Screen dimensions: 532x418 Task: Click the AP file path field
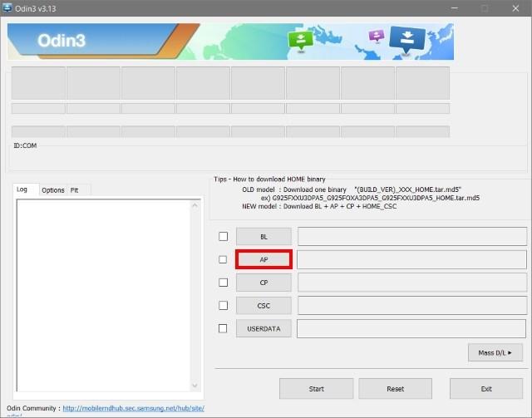tap(412, 259)
